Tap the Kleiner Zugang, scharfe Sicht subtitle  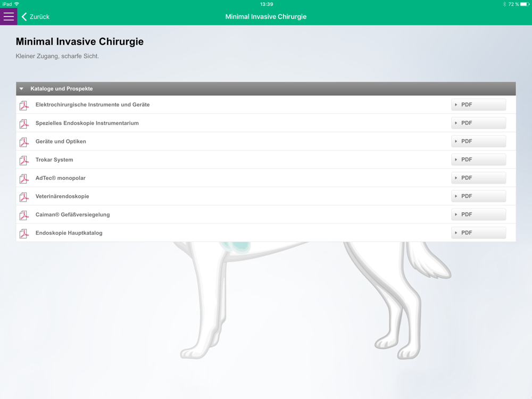pos(57,56)
